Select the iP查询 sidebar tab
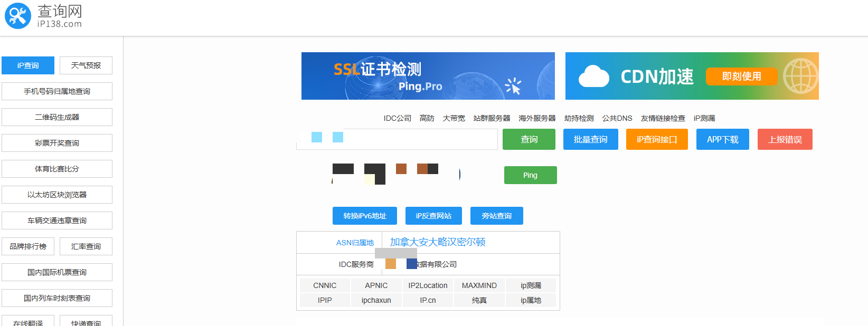Screen dimensions: 868x326 tap(28, 65)
